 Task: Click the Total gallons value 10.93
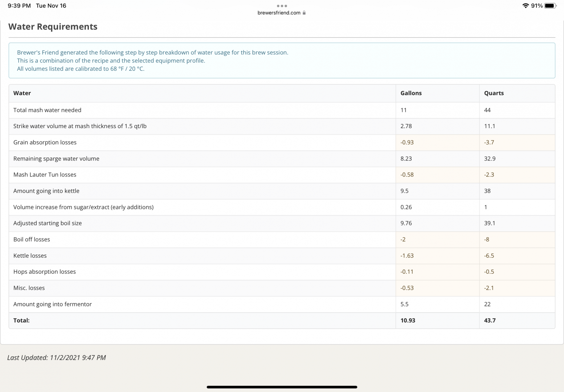(408, 320)
